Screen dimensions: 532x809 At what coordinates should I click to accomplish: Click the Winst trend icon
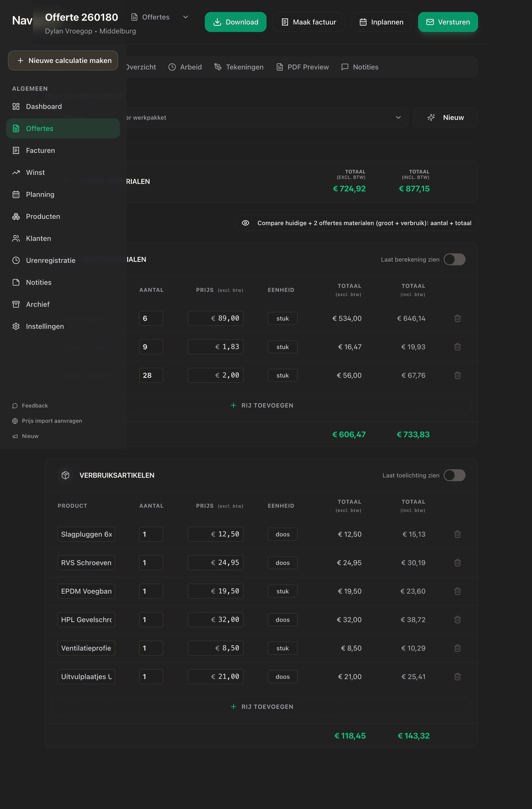pos(16,172)
